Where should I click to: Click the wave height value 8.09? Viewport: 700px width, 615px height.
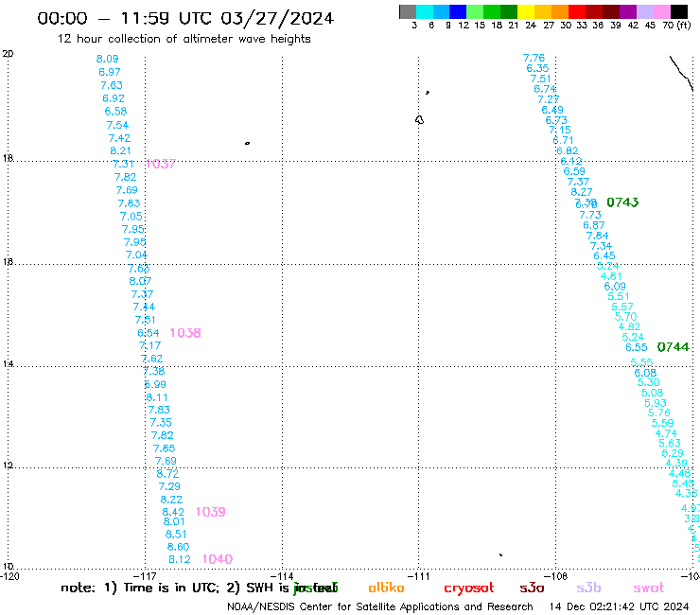tap(107, 59)
